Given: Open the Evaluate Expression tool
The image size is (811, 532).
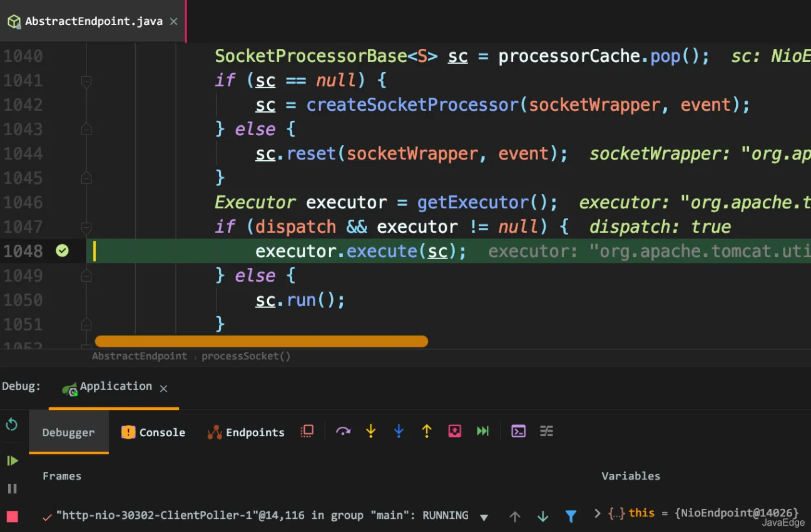Looking at the screenshot, I should pyautogui.click(x=518, y=431).
